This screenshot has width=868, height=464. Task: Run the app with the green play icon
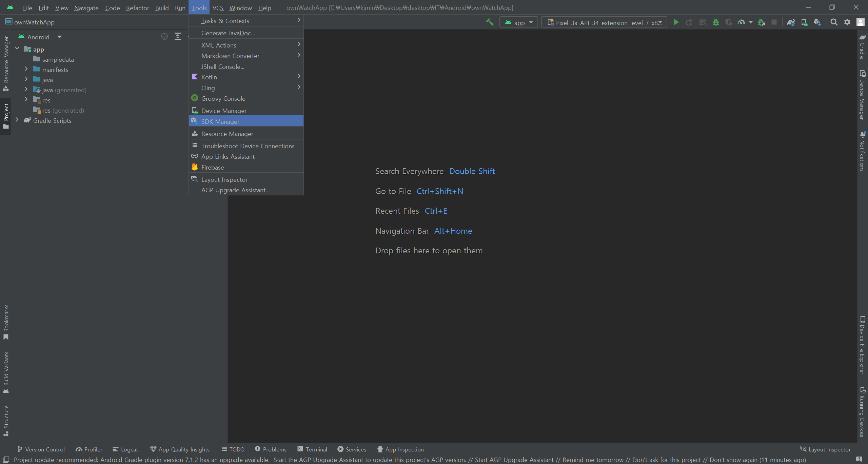coord(676,22)
